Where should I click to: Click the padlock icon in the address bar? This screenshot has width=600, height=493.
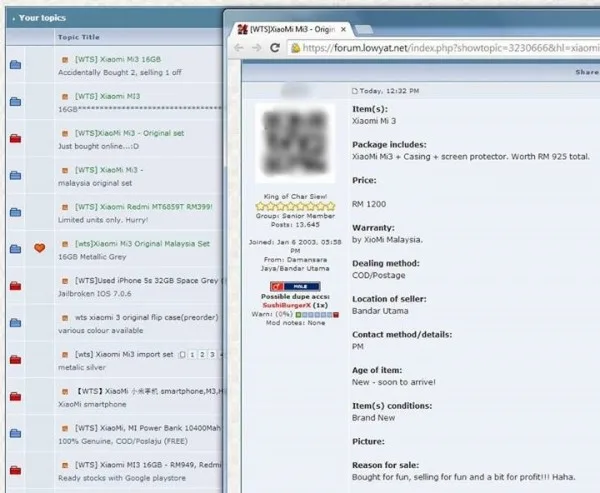295,48
